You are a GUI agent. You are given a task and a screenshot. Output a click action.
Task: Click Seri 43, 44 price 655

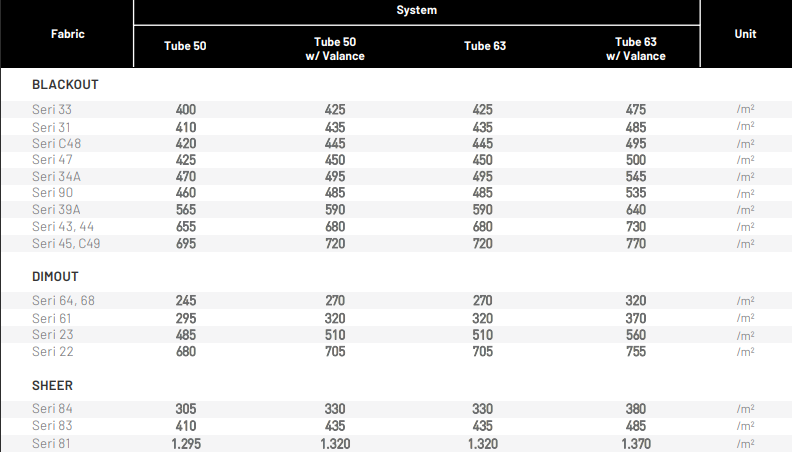[186, 226]
